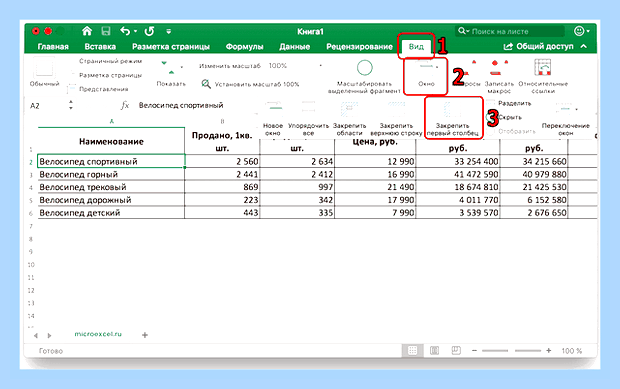Open the 'Показать' dropdown
The height and width of the screenshot is (389, 620).
(x=171, y=73)
